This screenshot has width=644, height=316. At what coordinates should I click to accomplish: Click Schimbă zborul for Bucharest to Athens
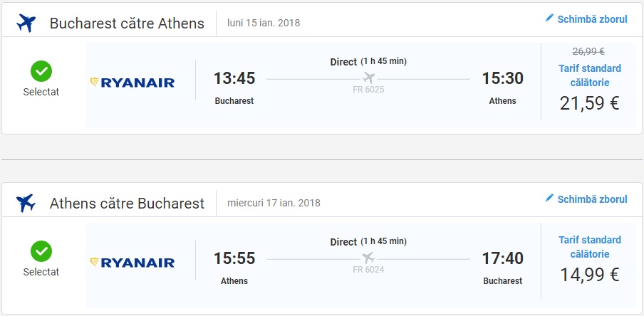pyautogui.click(x=592, y=19)
